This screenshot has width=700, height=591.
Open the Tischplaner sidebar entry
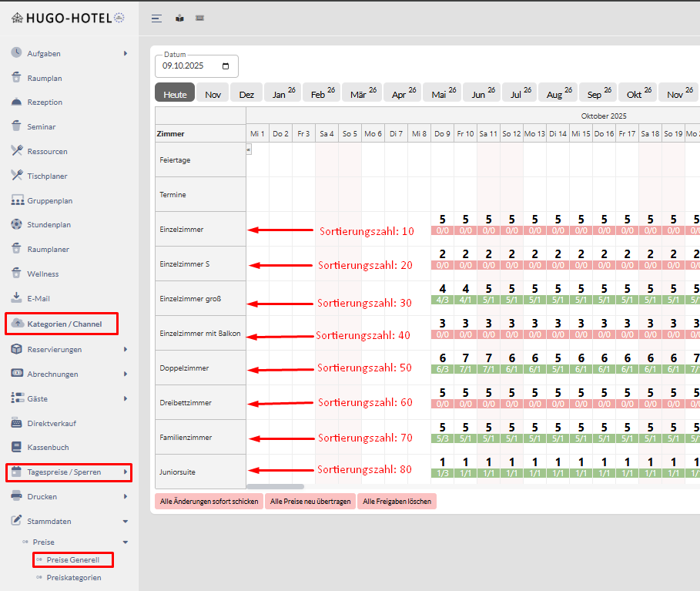[x=48, y=176]
